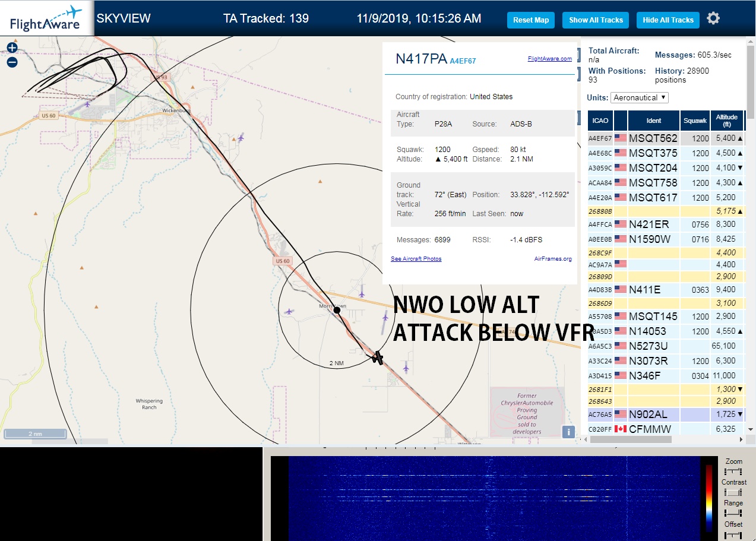This screenshot has width=756, height=541.
Task: Sort table by Squawk column header
Action: pos(695,121)
